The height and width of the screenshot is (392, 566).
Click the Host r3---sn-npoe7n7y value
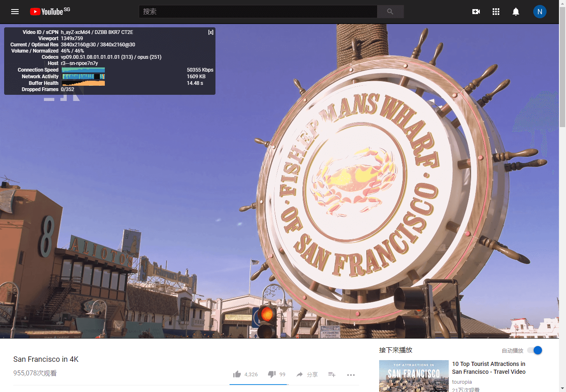pyautogui.click(x=80, y=63)
